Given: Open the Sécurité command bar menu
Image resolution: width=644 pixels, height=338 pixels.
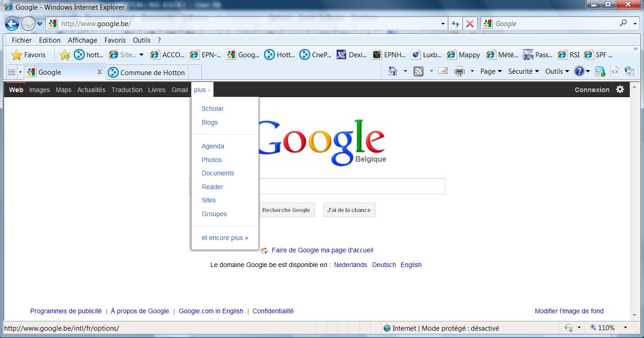Looking at the screenshot, I should click(523, 71).
